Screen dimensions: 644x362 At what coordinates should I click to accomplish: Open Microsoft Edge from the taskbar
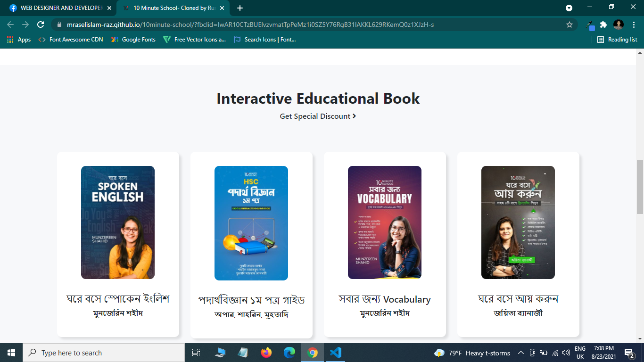[289, 353]
